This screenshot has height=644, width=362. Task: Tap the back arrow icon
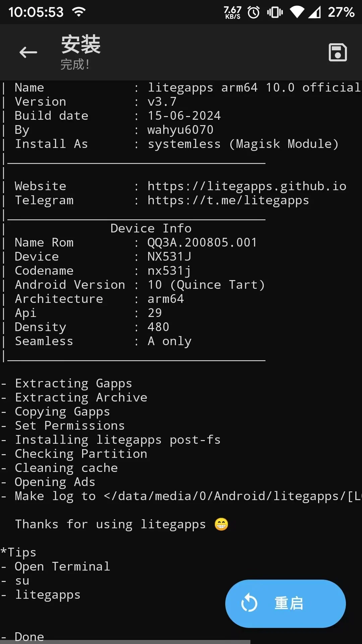(28, 52)
